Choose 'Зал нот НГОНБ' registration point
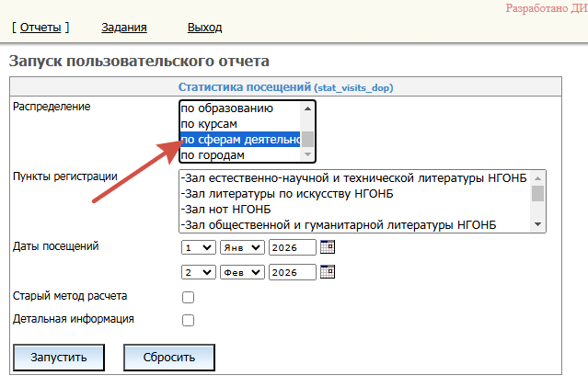 [355, 209]
